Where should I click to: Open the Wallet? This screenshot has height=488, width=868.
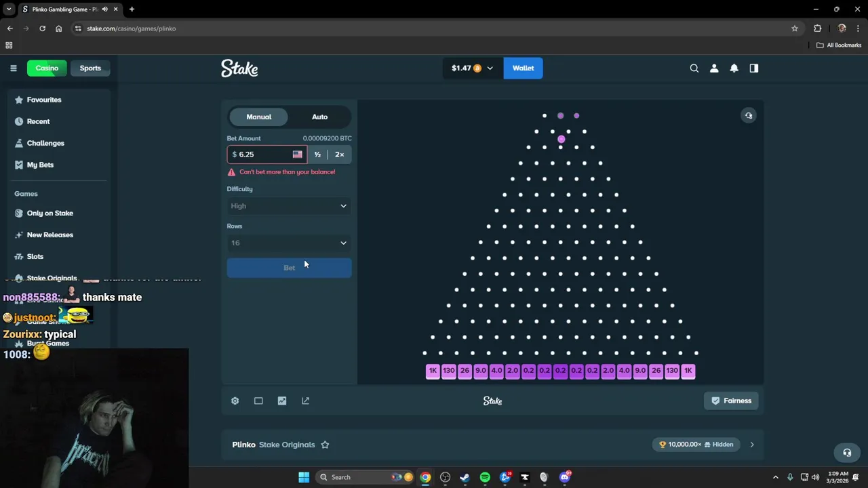pyautogui.click(x=523, y=68)
